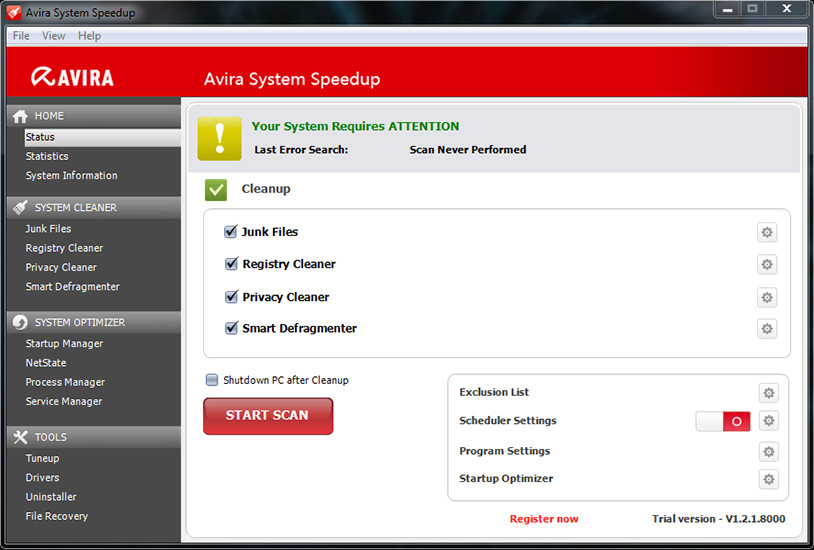
Task: Click the HOME section header
Action: 94,116
